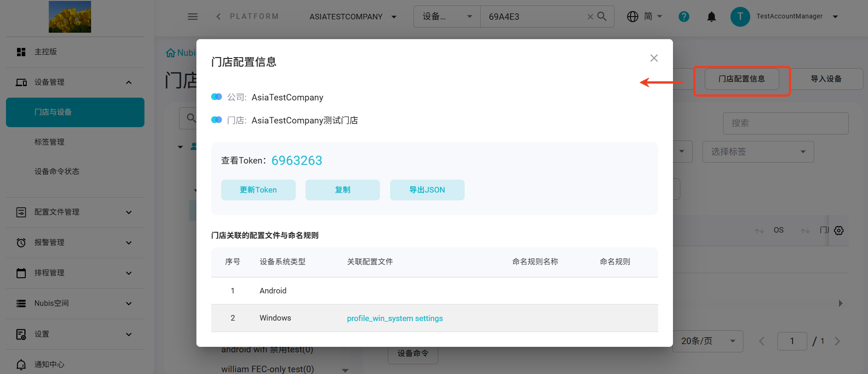Open the 简 language dropdown

[x=653, y=17]
